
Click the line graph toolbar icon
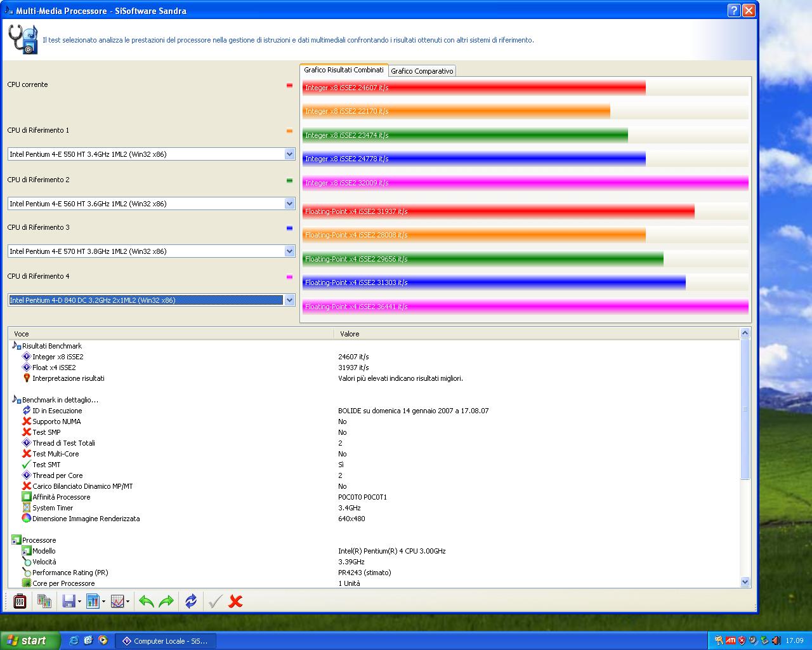click(117, 600)
